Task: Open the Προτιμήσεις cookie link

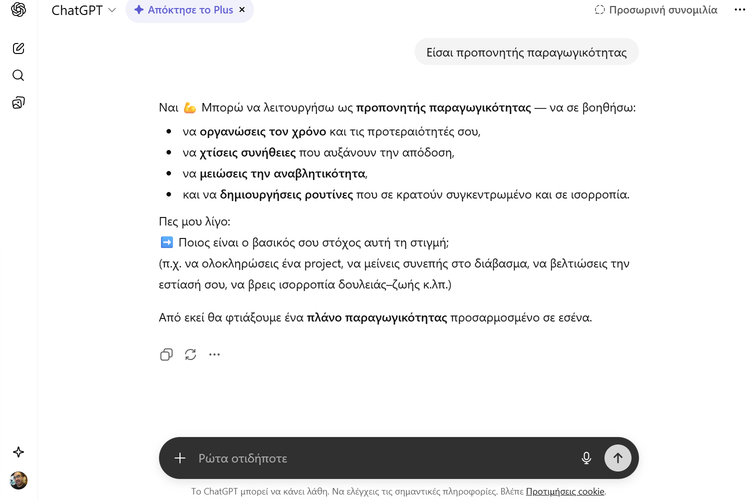Action: pyautogui.click(x=565, y=491)
